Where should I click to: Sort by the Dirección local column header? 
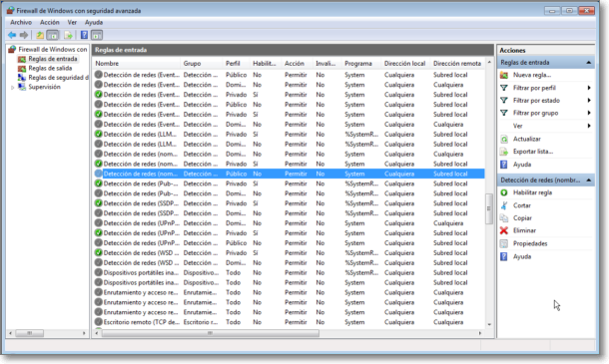[406, 63]
